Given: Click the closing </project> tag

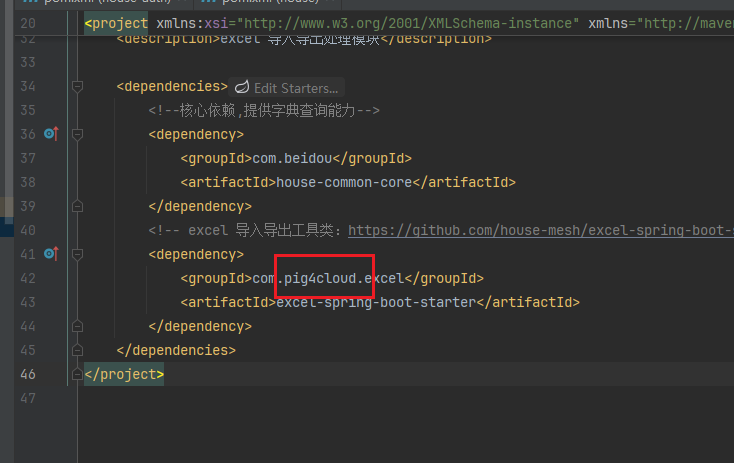Looking at the screenshot, I should [x=124, y=374].
